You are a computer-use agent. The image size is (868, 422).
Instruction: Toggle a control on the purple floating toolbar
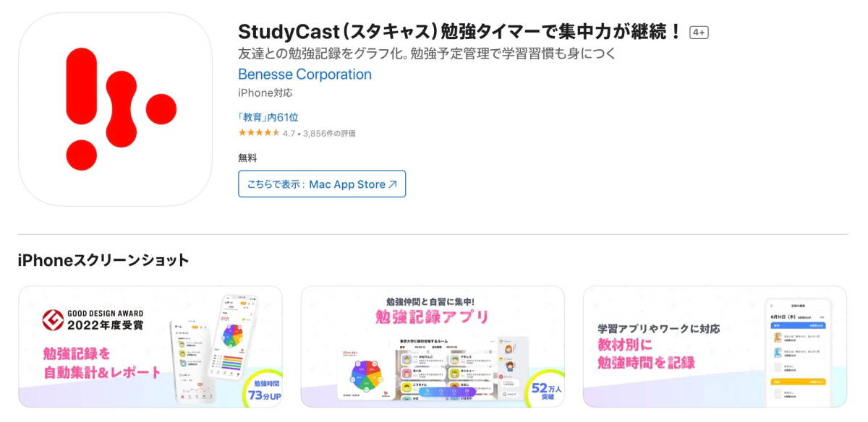pos(427,391)
